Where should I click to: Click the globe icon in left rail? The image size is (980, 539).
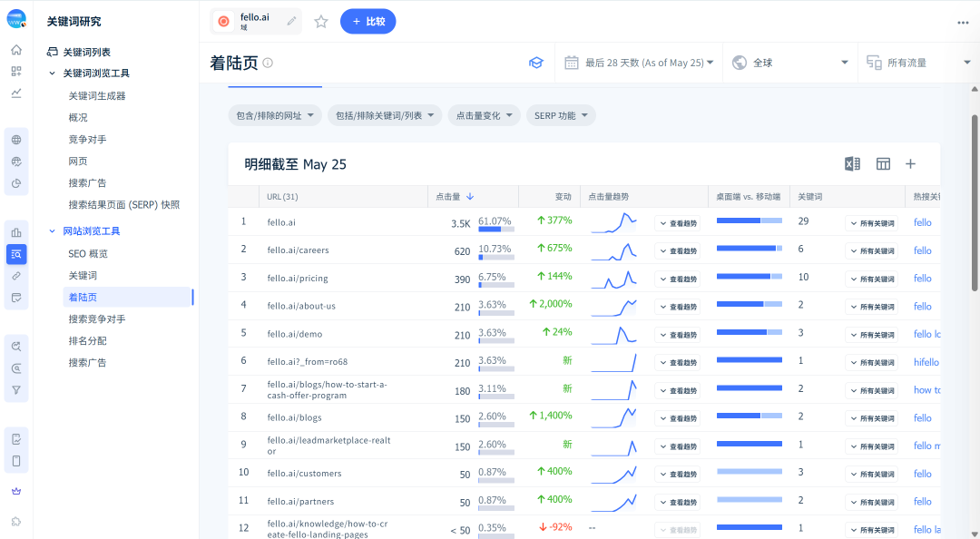point(16,140)
